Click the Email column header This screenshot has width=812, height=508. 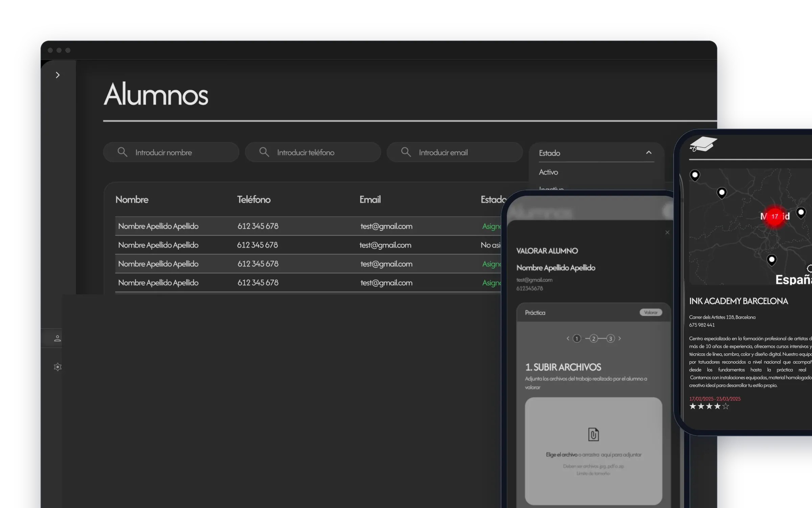coord(370,199)
